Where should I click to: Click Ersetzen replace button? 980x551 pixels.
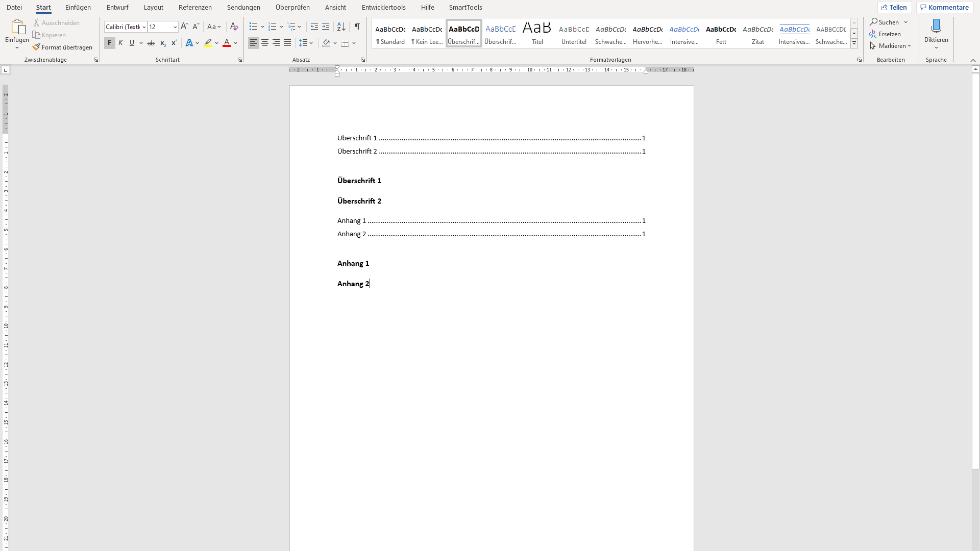click(x=885, y=34)
